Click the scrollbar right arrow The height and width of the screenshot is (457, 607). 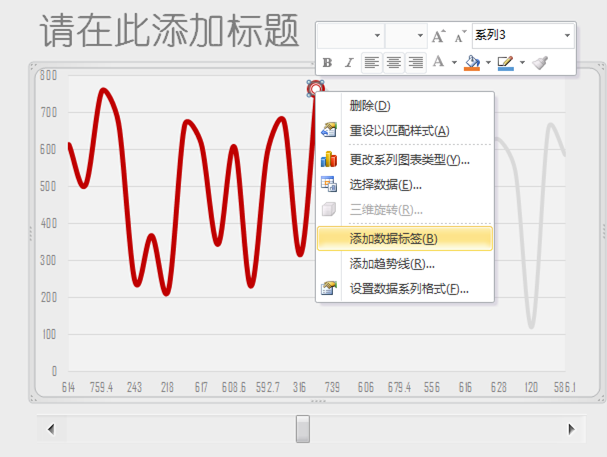point(572,429)
